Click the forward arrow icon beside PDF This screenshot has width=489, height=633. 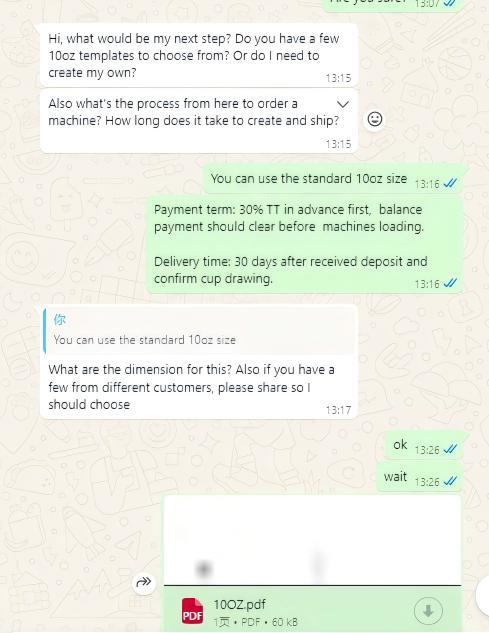[144, 583]
